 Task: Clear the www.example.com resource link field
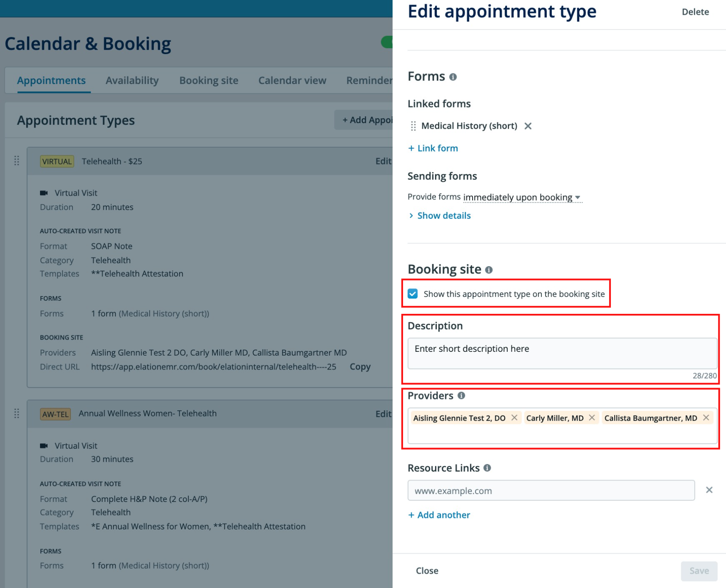click(709, 490)
